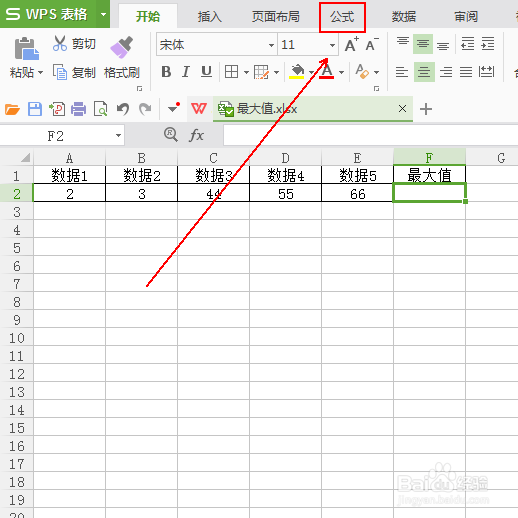The image size is (518, 518).
Task: Toggle align text right
Action: (446, 72)
